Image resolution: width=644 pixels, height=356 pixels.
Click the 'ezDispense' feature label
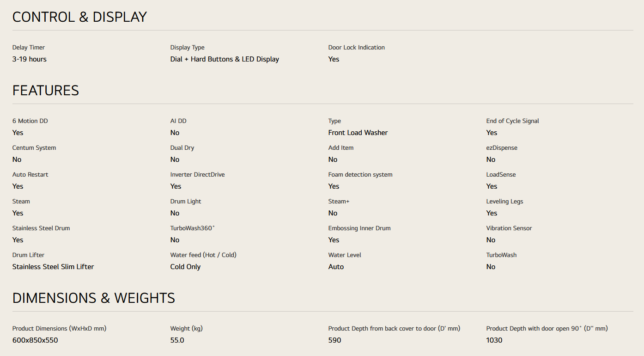tap(502, 148)
